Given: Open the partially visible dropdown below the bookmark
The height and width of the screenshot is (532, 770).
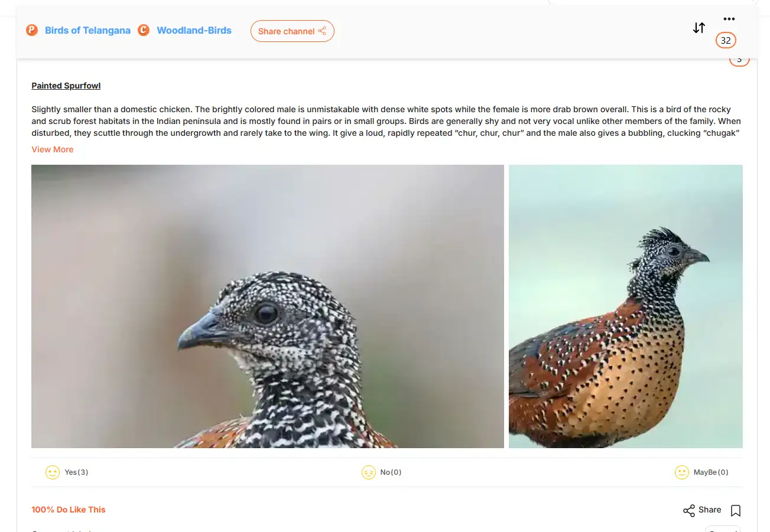Looking at the screenshot, I should tap(723, 528).
